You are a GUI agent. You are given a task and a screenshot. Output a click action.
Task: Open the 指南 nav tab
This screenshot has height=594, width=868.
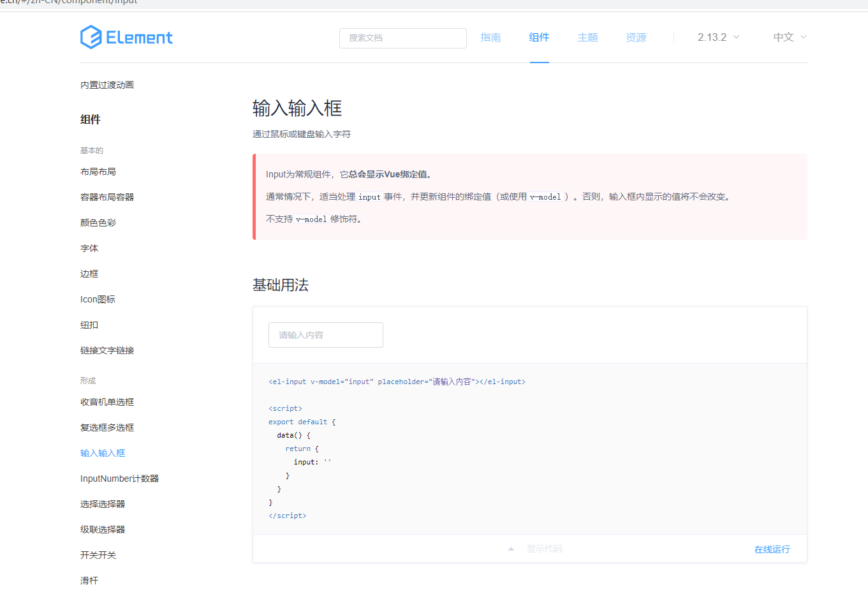pyautogui.click(x=490, y=38)
